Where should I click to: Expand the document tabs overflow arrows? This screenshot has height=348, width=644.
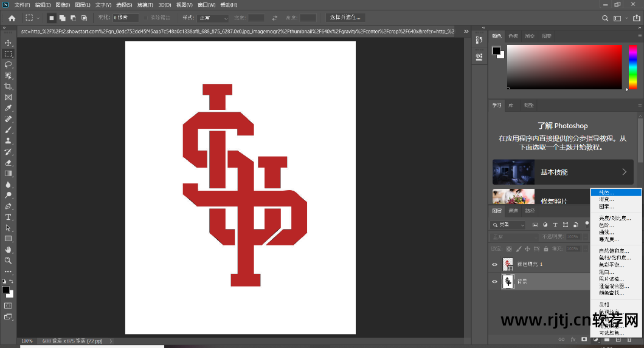(x=466, y=31)
